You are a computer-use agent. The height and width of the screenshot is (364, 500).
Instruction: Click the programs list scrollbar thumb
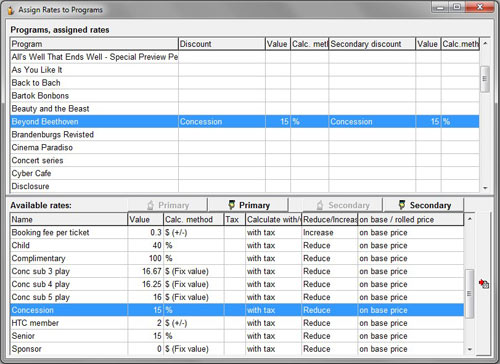485,79
